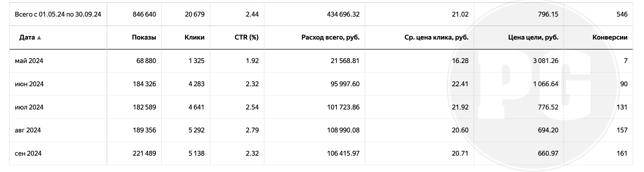The image size is (644, 172).
Task: Click the Дата column header text
Action: click(27, 38)
